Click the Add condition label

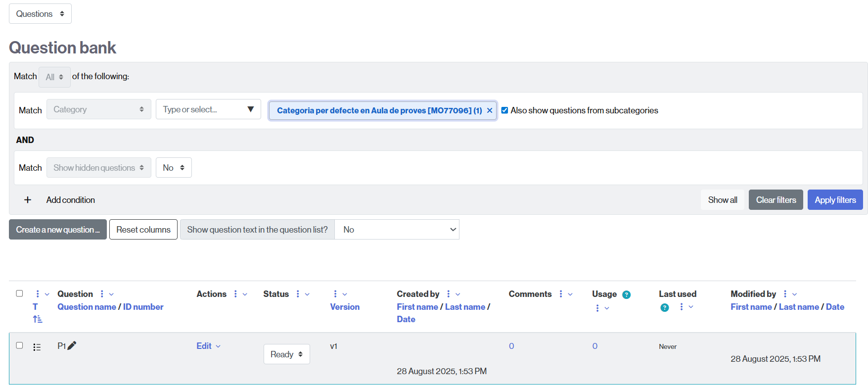(71, 200)
